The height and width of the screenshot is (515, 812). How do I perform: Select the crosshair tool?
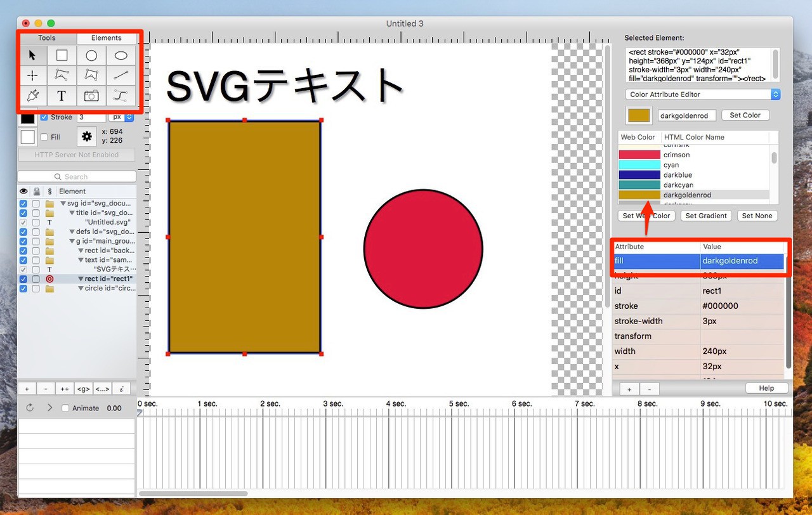pos(32,75)
